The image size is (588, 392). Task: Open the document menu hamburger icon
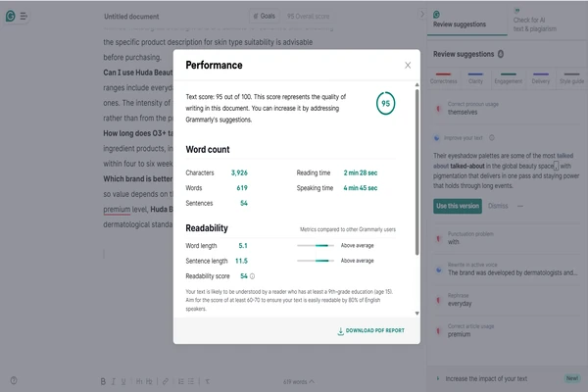click(24, 16)
